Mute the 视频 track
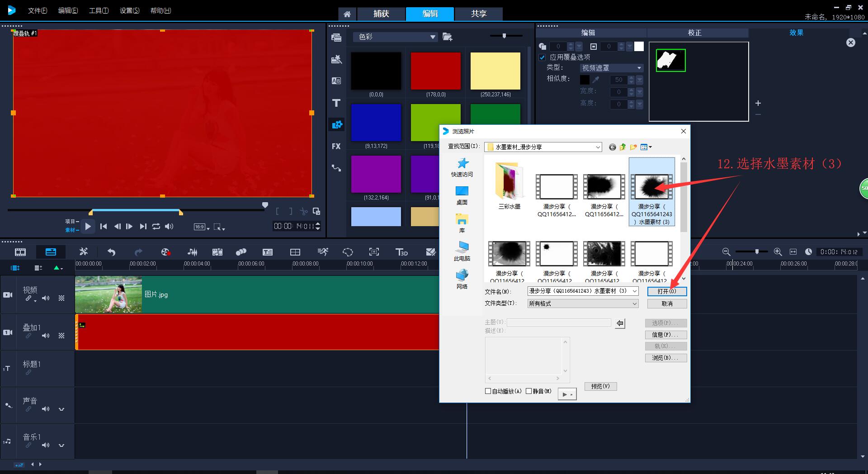This screenshot has height=474, width=868. point(46,298)
